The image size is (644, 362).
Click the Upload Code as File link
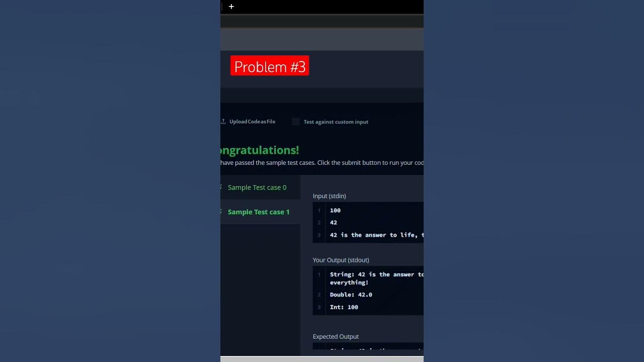click(253, 122)
